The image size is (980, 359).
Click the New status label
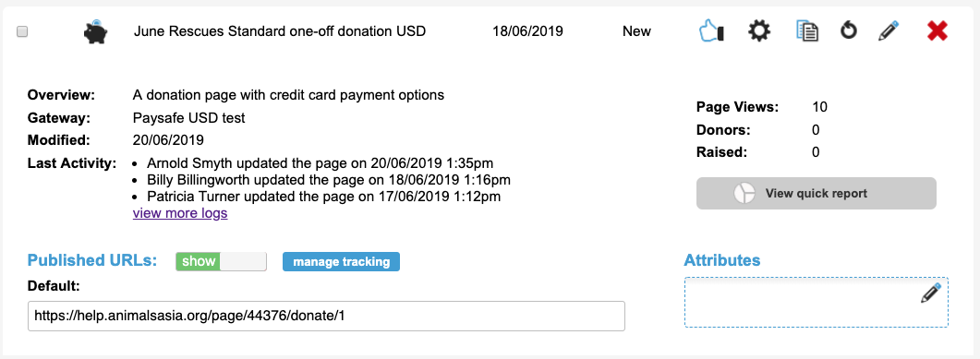tap(636, 31)
